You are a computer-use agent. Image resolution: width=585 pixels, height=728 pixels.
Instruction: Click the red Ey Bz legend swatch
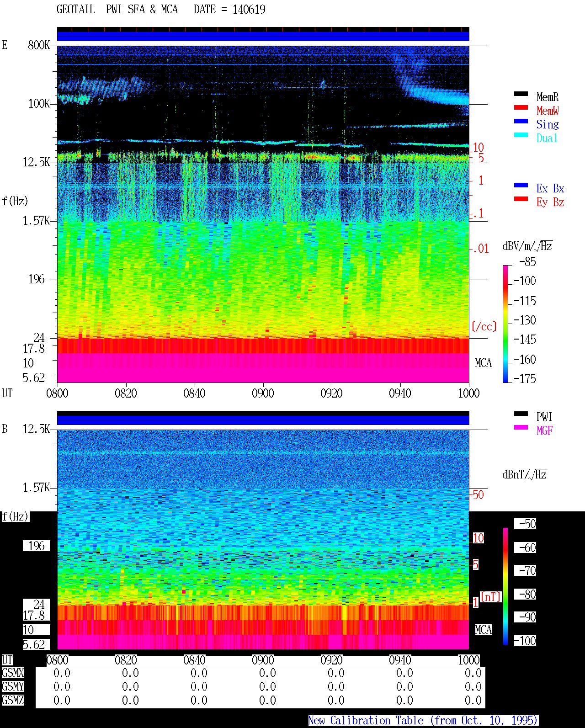tap(521, 199)
